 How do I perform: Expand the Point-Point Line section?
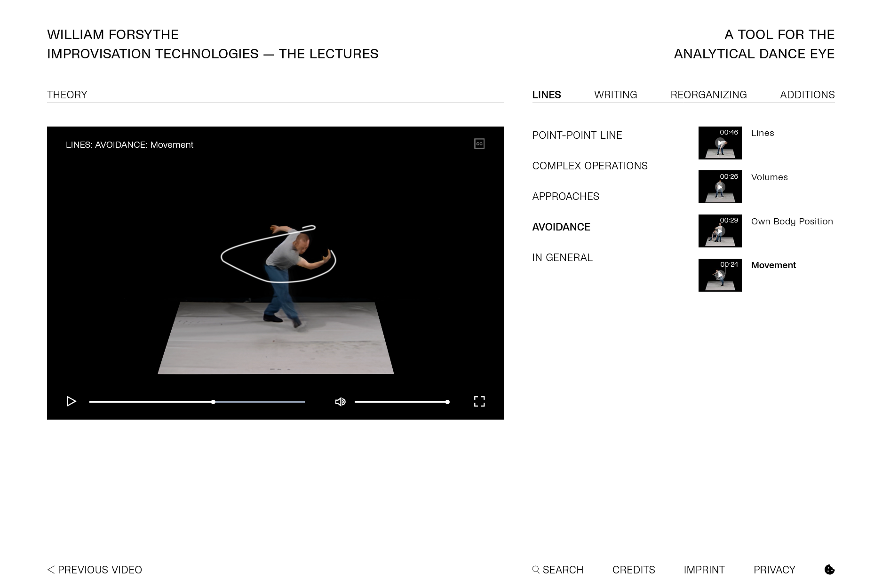point(577,135)
